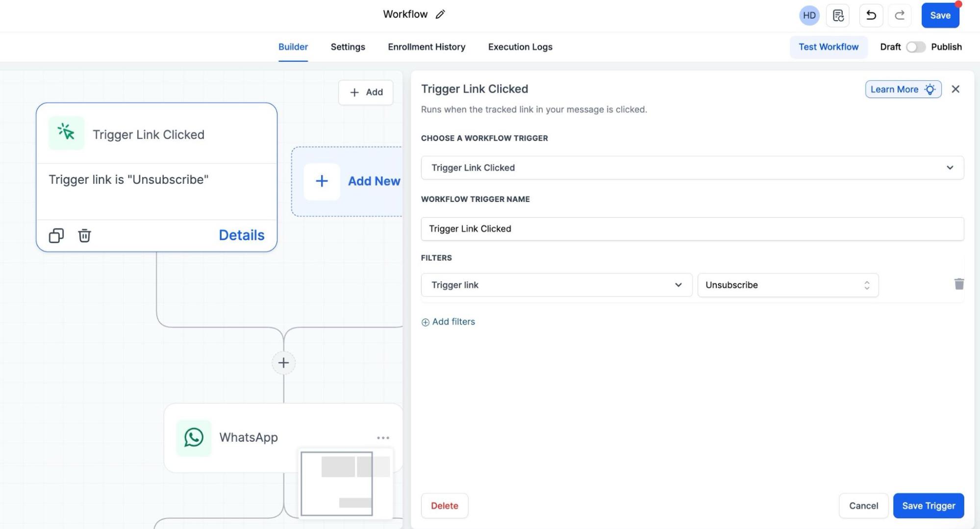Duplicate the Trigger Link Clicked card
This screenshot has width=980, height=529.
(56, 236)
